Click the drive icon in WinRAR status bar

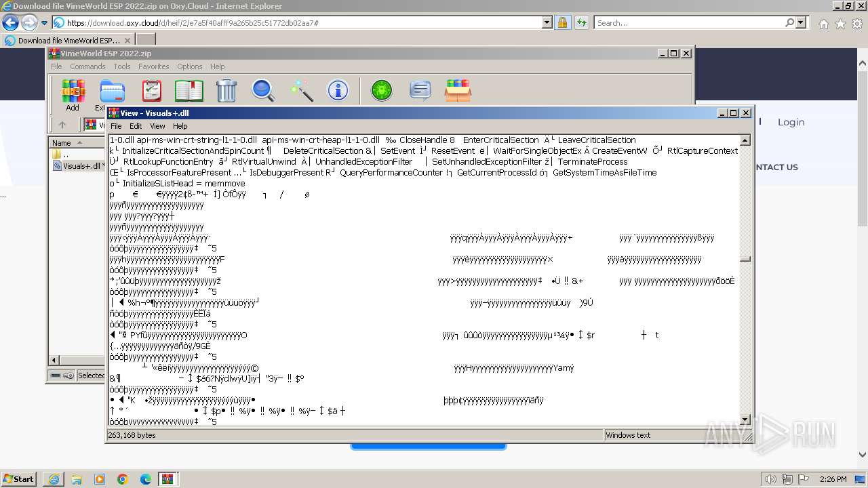tap(56, 375)
